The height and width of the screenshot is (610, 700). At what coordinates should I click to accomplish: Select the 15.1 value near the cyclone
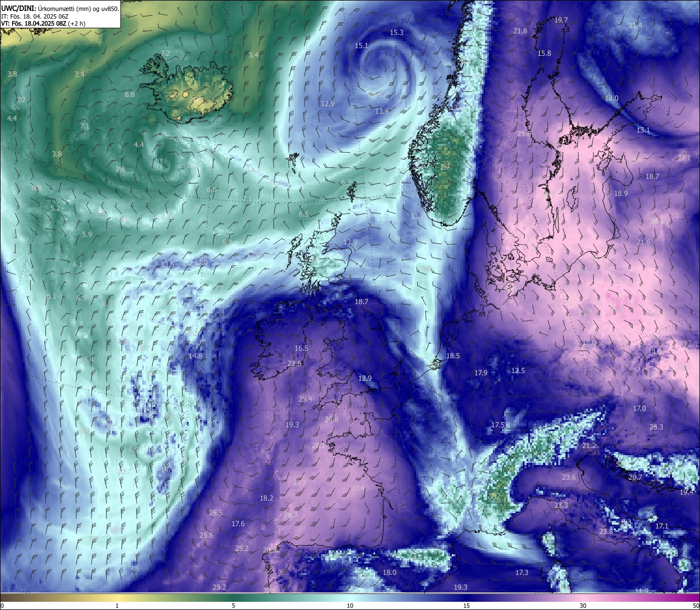pyautogui.click(x=361, y=45)
